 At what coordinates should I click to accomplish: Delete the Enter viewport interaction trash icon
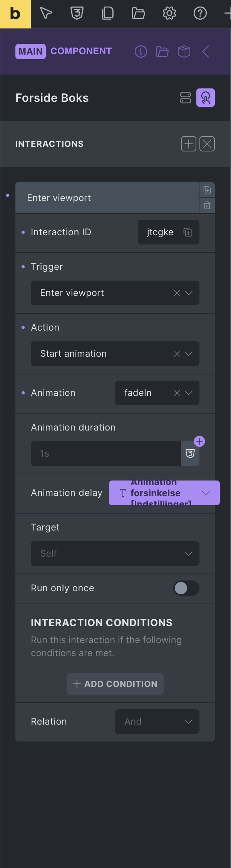[207, 205]
